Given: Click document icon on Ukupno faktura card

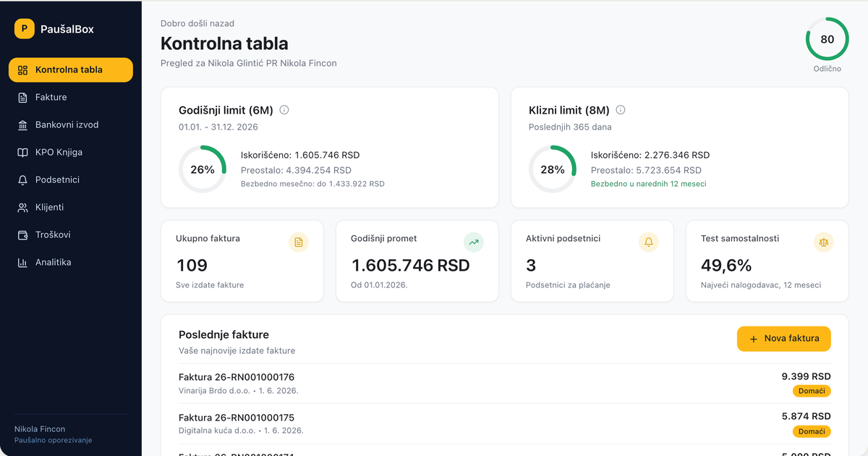Looking at the screenshot, I should (x=299, y=242).
